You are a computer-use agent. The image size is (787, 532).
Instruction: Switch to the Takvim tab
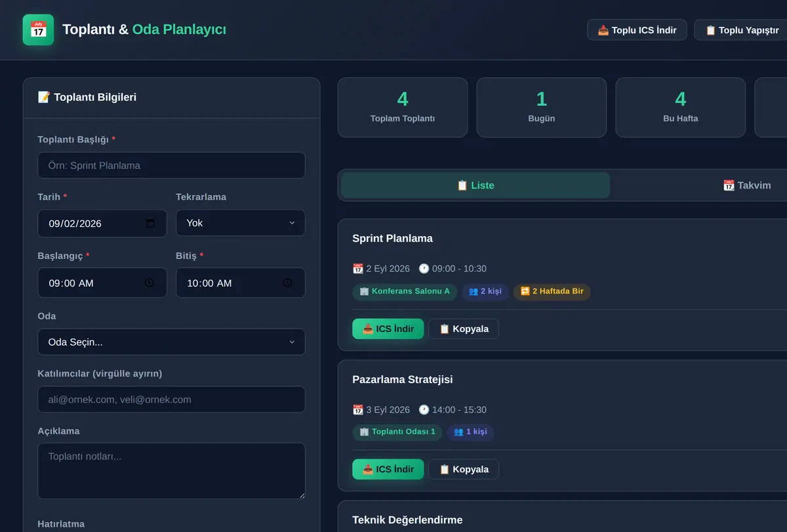tap(746, 185)
